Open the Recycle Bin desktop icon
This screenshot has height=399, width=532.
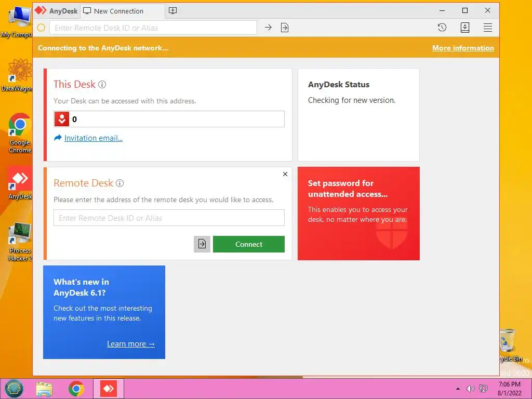click(511, 345)
